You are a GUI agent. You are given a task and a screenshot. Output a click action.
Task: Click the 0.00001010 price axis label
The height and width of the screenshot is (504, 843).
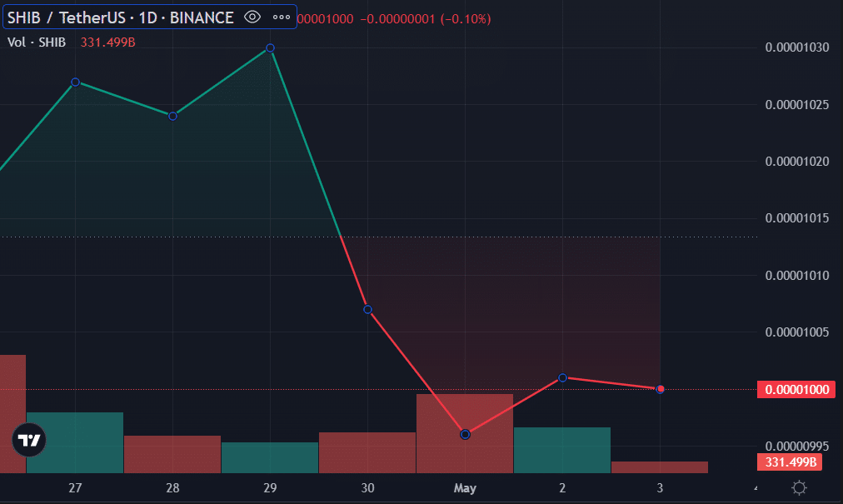coord(796,276)
